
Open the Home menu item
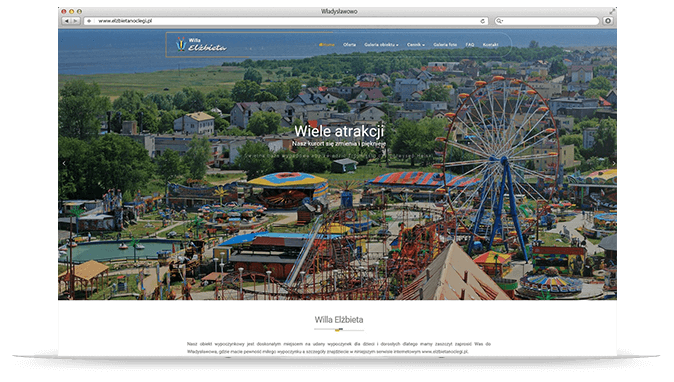(327, 45)
